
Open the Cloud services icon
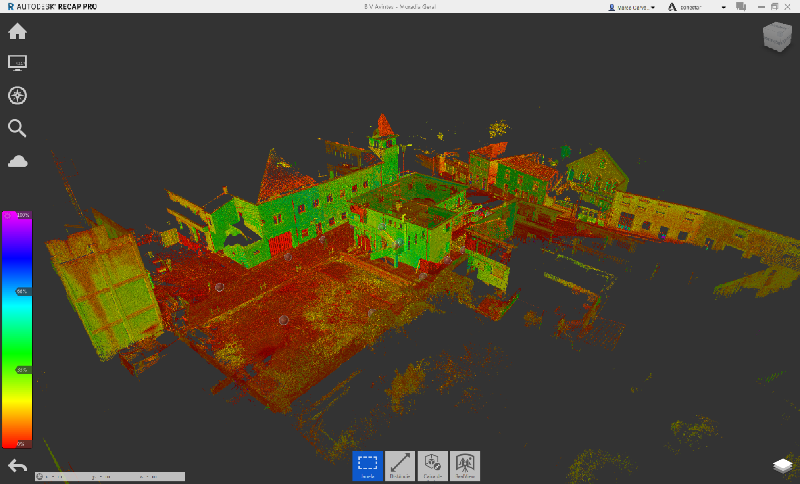click(x=17, y=161)
